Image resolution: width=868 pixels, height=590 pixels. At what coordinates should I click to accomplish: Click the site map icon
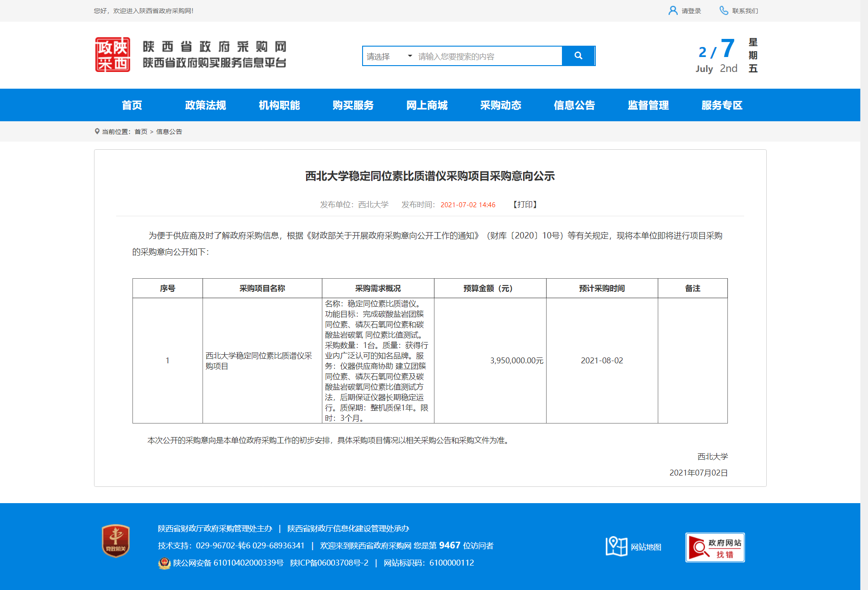click(x=616, y=547)
